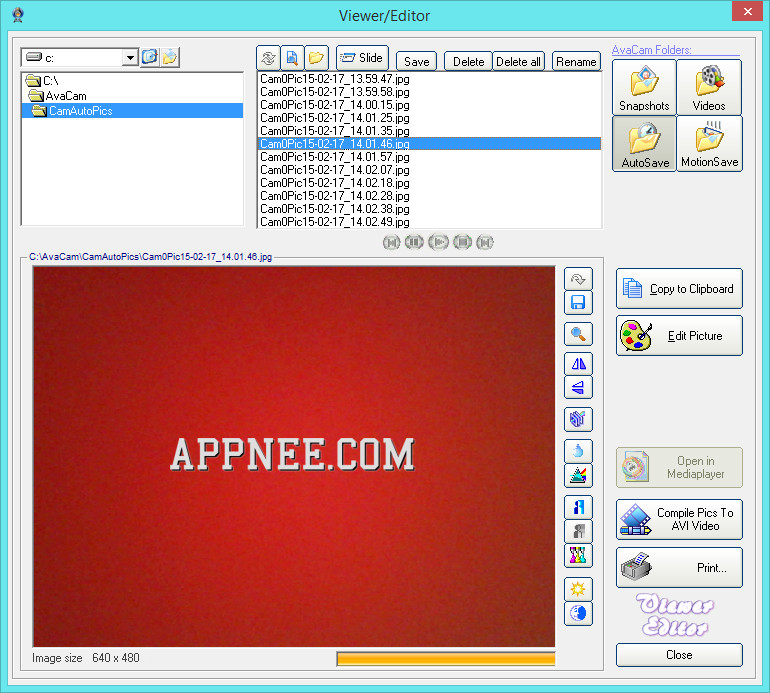This screenshot has height=693, width=770.
Task: Select file Cam0Pic15-02-17_14.02.28.jpg
Action: [x=429, y=196]
